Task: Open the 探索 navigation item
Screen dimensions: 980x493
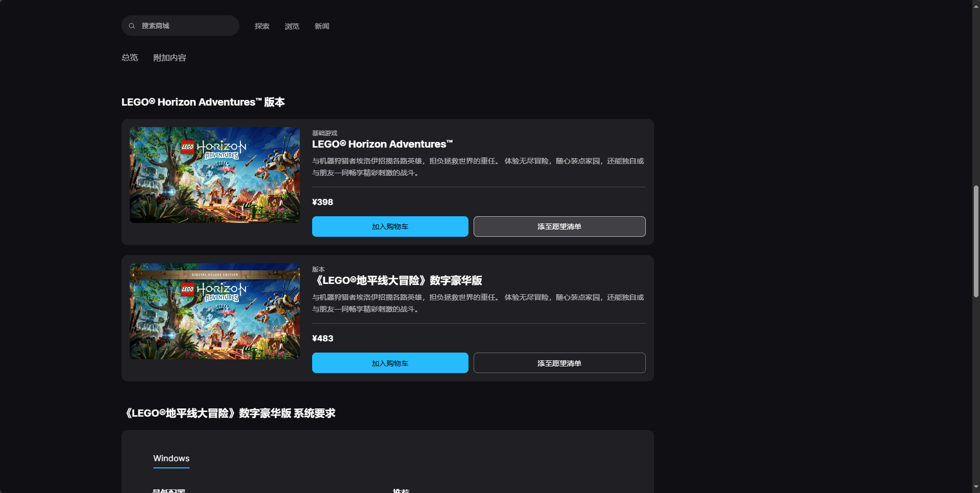Action: point(262,26)
